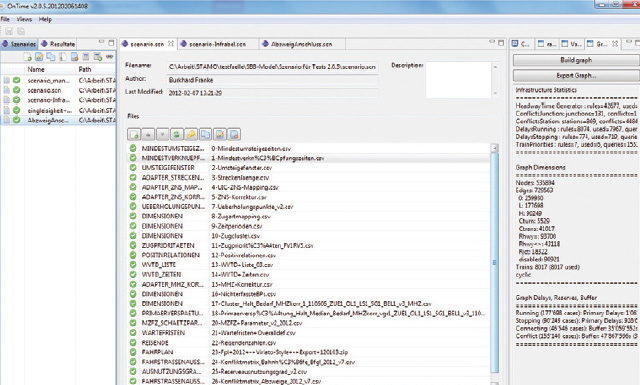This screenshot has height=385, width=640.
Task: Select the MZFZ_SCHAETZPAR… file row
Action: [x=309, y=323]
